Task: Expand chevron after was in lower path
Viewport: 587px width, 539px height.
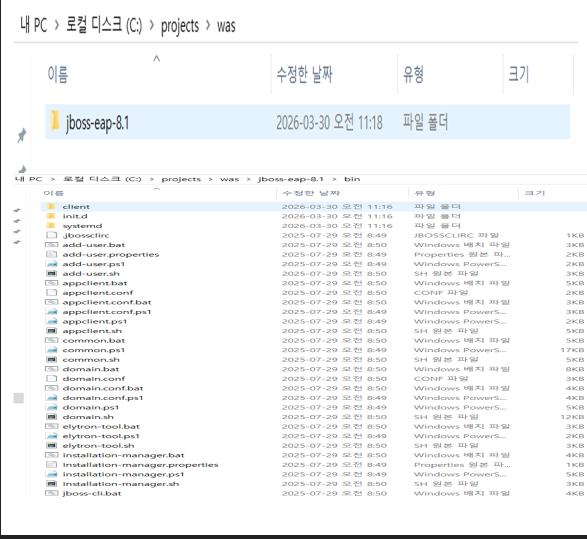Action: [248, 179]
